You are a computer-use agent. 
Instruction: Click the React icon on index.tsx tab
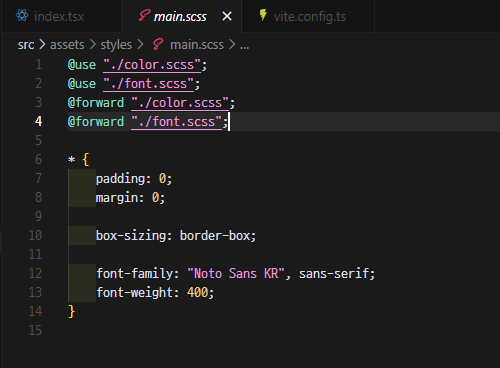pyautogui.click(x=22, y=16)
